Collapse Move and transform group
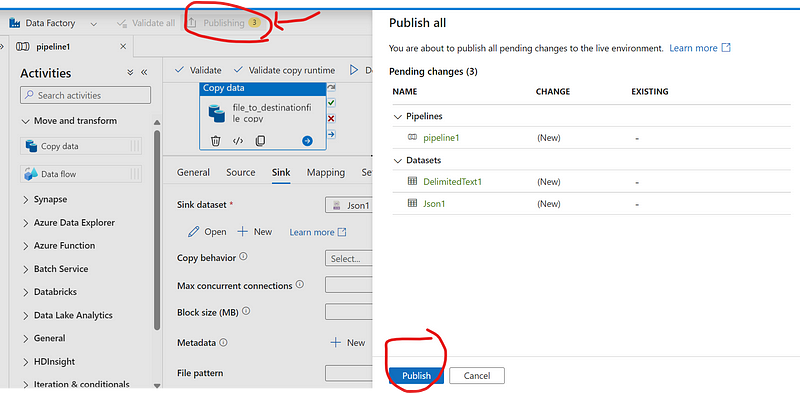Image resolution: width=800 pixels, height=394 pixels. point(26,121)
